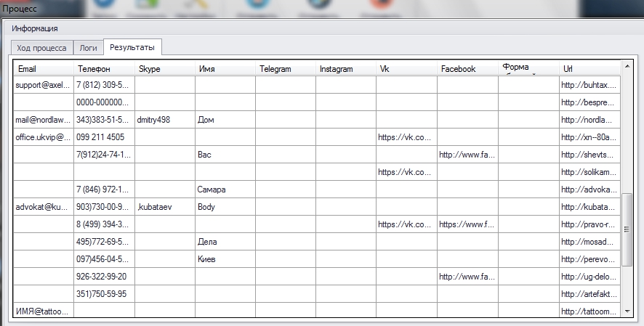Image resolution: width=644 pixels, height=326 pixels.
Task: Select Url cell http://shevts...
Action: coord(589,155)
